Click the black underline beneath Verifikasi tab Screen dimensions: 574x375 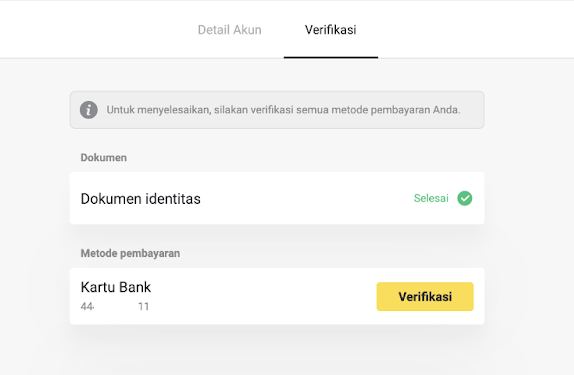point(331,57)
